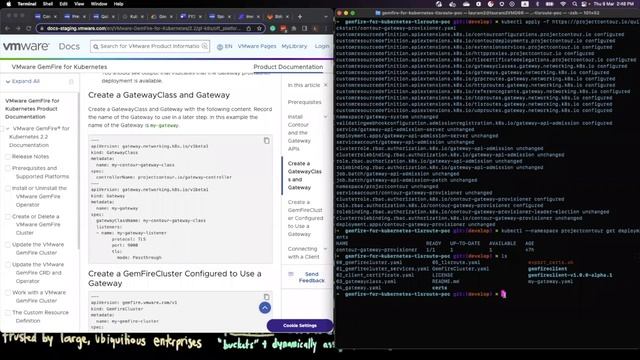Click the Cookie Settings button
Image resolution: width=640 pixels, height=360 pixels.
click(x=300, y=325)
